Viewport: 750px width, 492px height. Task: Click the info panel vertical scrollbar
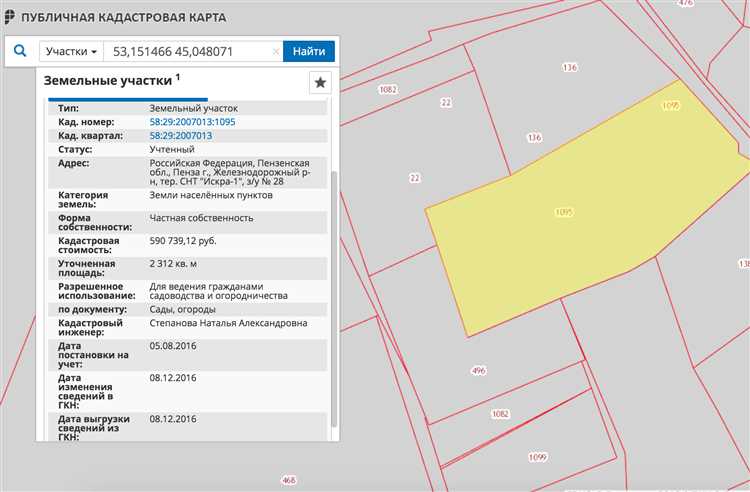point(333,299)
